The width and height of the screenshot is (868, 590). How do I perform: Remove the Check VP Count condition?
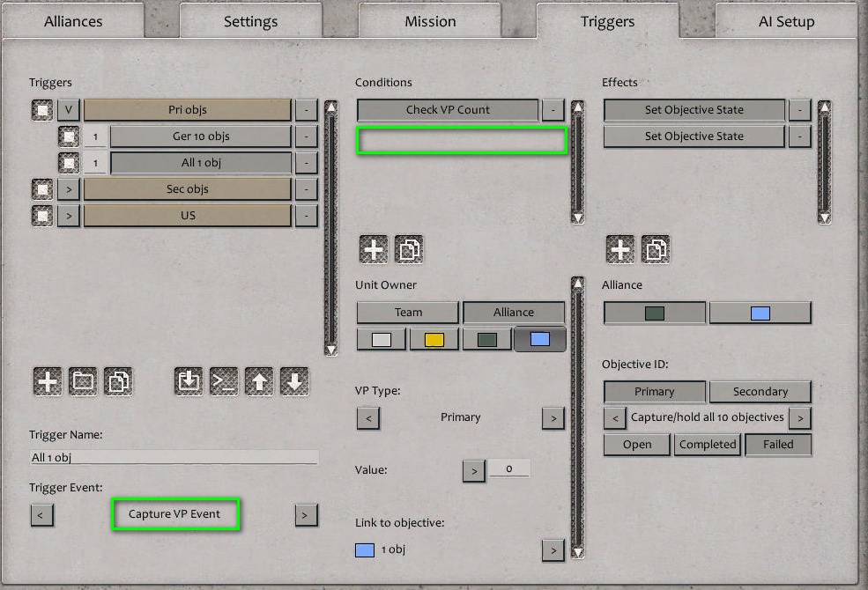pos(553,110)
